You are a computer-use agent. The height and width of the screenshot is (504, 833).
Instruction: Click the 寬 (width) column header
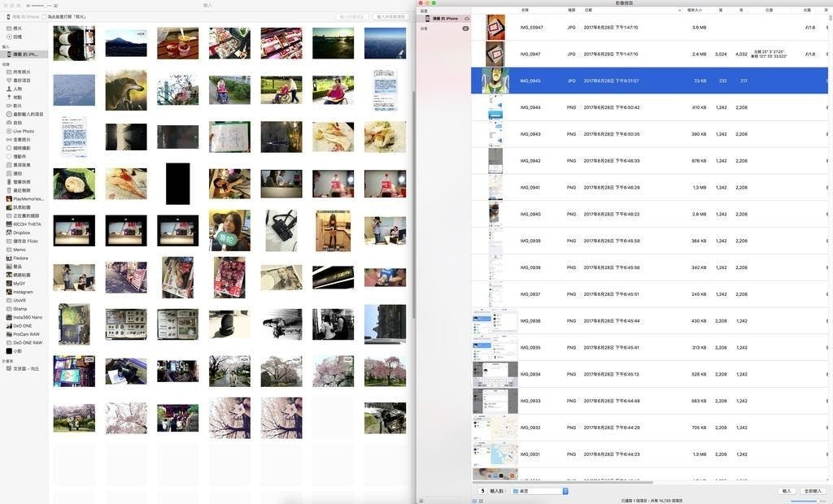pyautogui.click(x=721, y=11)
